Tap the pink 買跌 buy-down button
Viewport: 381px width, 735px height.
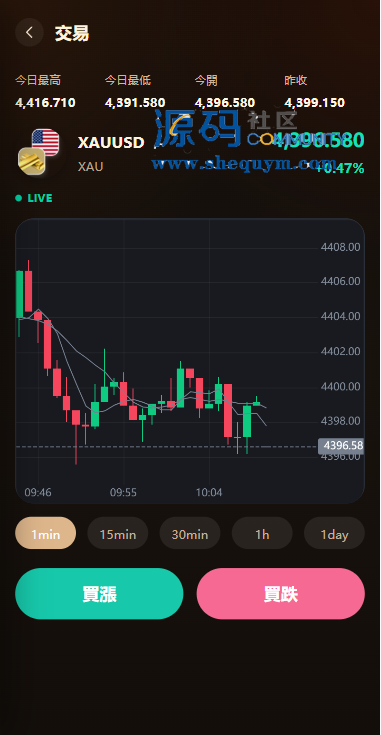point(281,594)
